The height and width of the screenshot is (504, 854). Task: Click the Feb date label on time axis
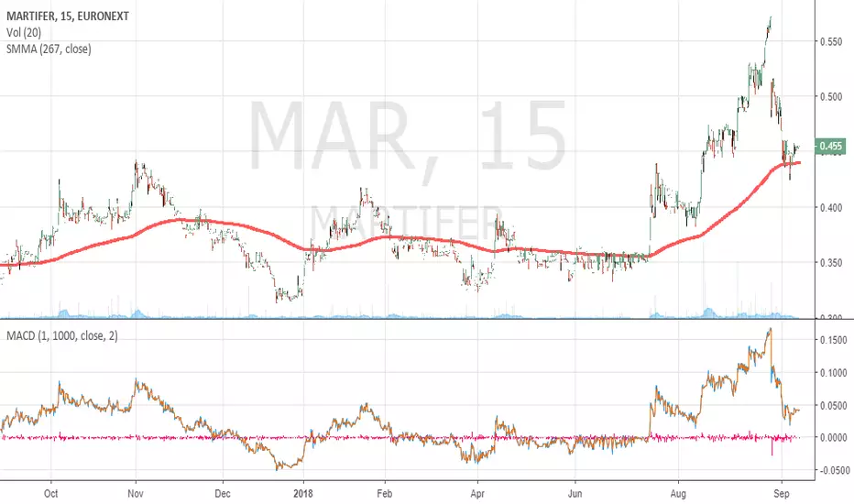click(x=385, y=494)
